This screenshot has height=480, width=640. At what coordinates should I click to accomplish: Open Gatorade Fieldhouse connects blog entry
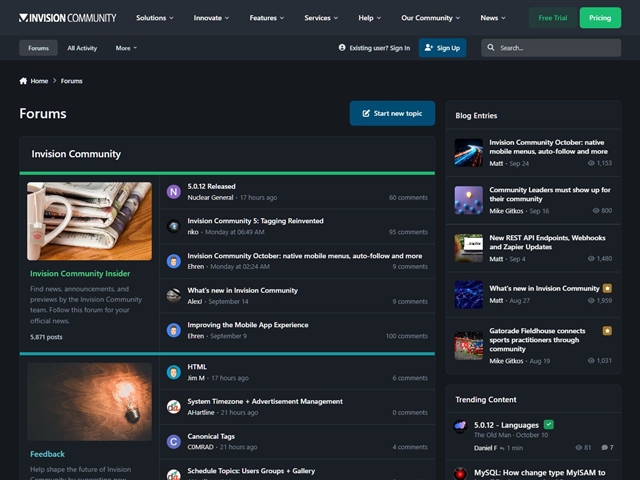coord(537,340)
